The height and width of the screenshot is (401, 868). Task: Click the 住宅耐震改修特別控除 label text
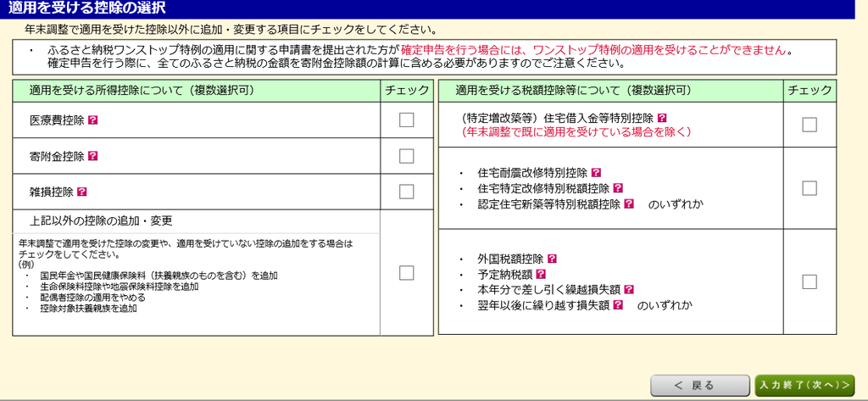point(532,173)
